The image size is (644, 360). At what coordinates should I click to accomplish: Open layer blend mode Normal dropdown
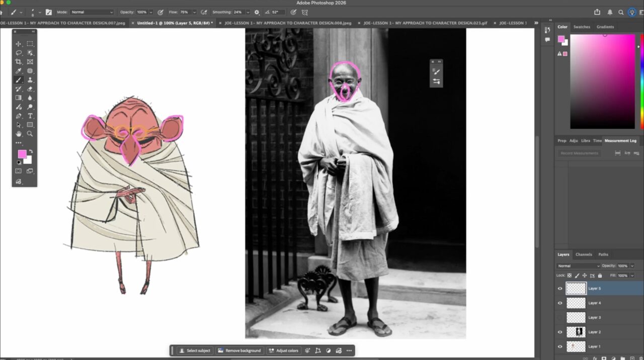(x=579, y=266)
